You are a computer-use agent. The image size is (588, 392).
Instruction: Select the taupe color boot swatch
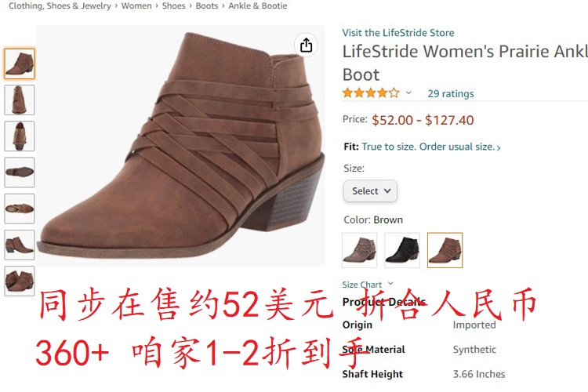pos(359,250)
